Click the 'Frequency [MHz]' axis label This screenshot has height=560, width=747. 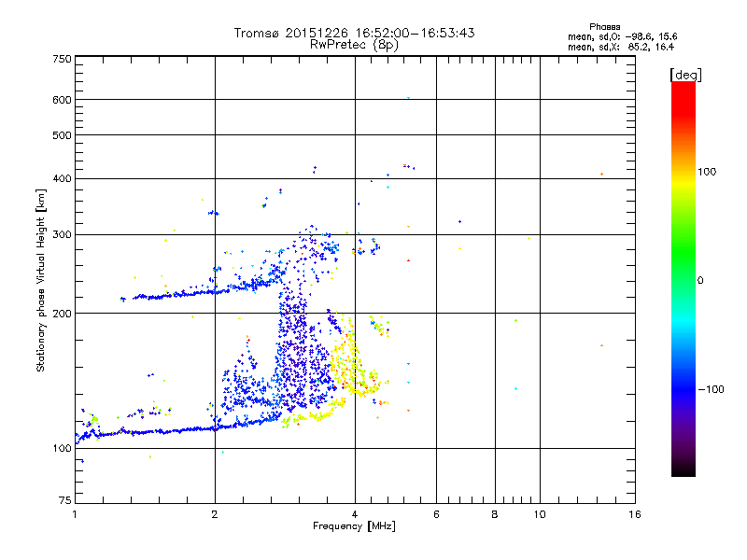(x=354, y=526)
